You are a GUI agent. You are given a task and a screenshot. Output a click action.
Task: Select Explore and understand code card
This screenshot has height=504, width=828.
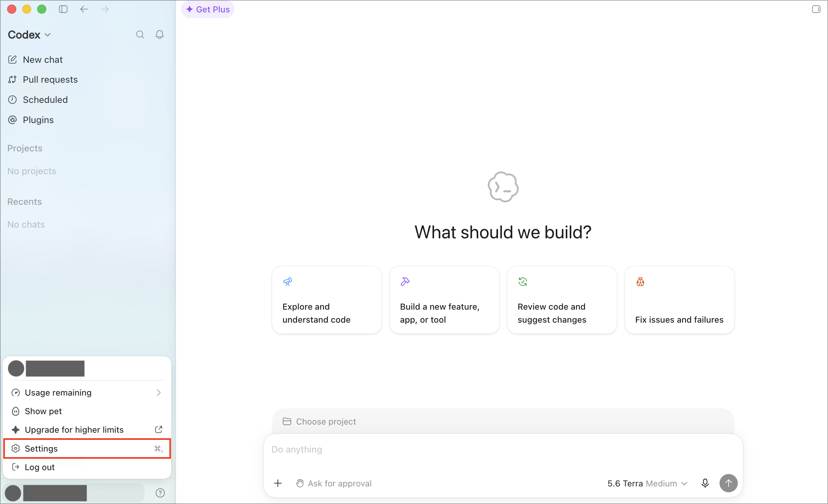point(327,300)
